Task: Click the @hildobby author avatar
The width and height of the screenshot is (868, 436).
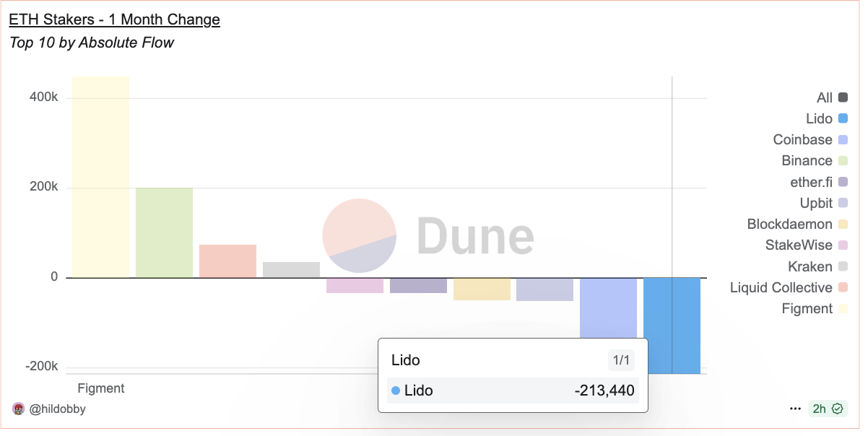Action: click(x=19, y=409)
